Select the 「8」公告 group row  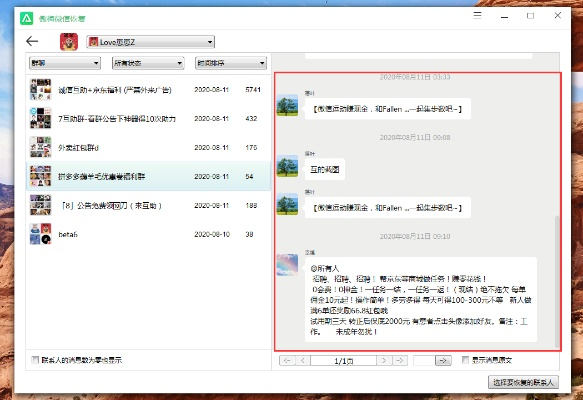[148, 205]
